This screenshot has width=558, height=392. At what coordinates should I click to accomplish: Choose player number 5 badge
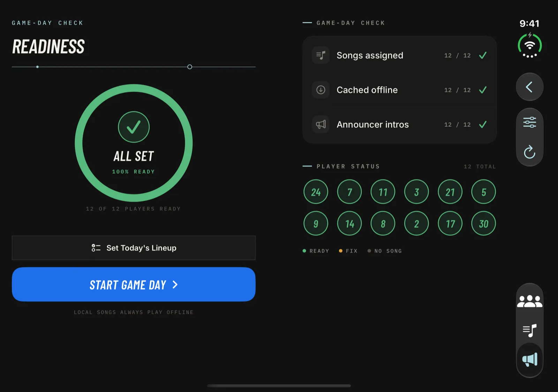pyautogui.click(x=483, y=192)
